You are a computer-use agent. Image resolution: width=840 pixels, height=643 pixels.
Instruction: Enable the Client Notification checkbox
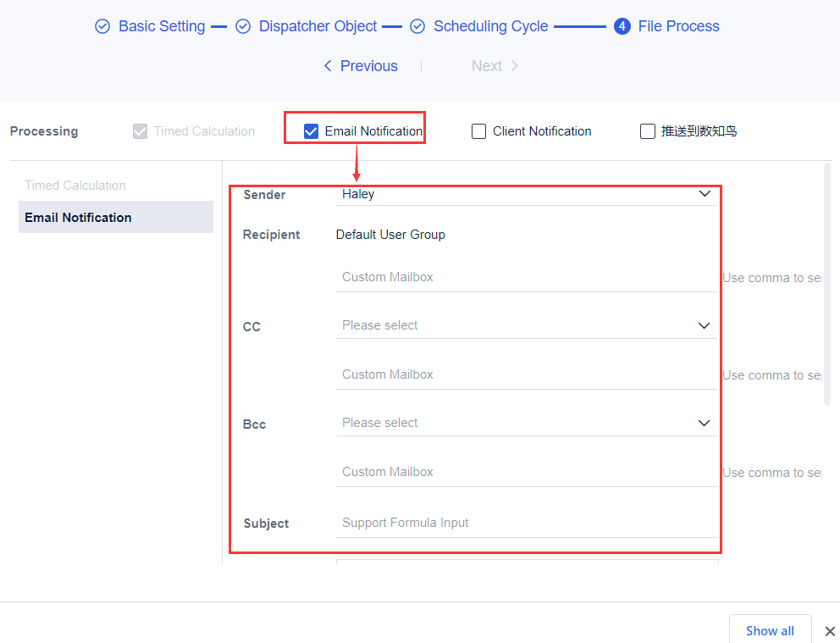[x=478, y=131]
